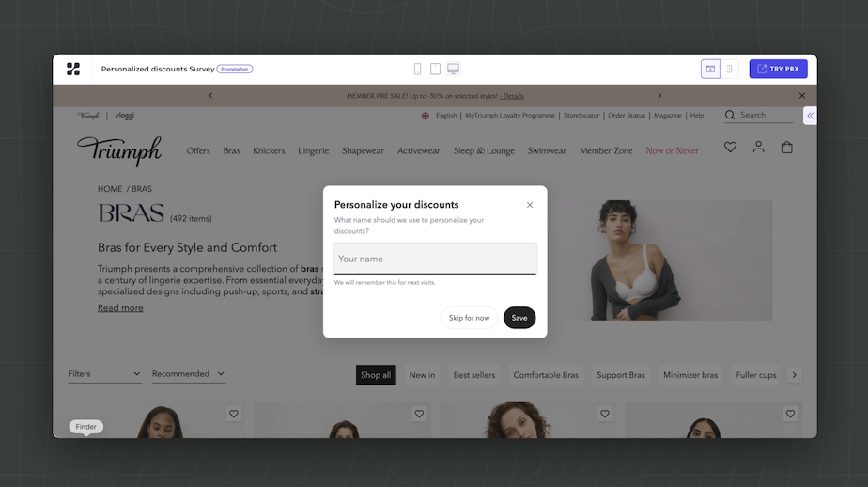Click Skip for now

click(469, 318)
